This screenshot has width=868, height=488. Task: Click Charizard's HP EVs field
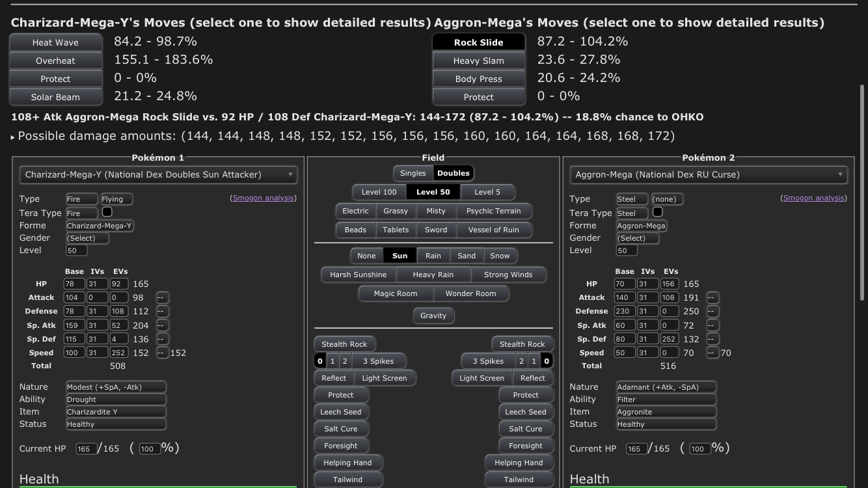click(120, 284)
